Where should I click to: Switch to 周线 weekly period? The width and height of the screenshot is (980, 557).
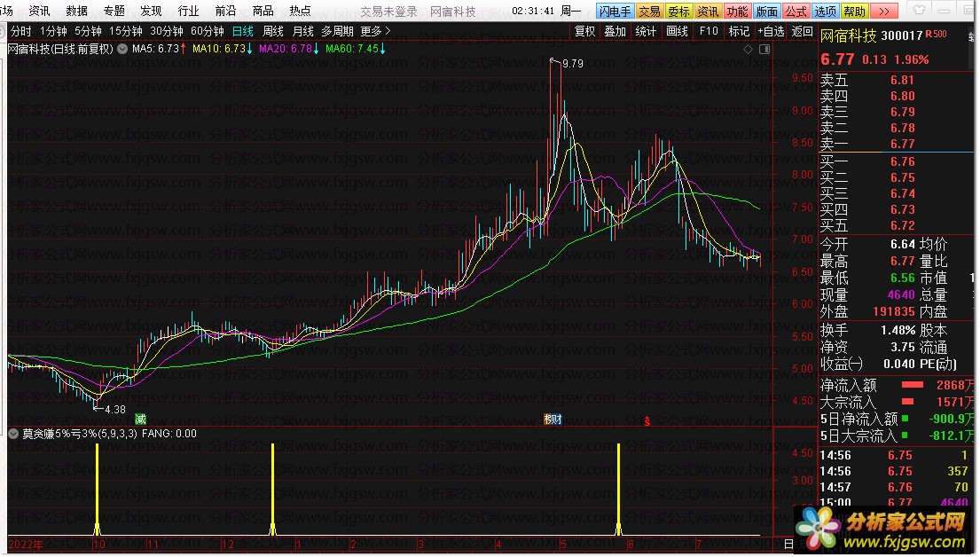(272, 31)
